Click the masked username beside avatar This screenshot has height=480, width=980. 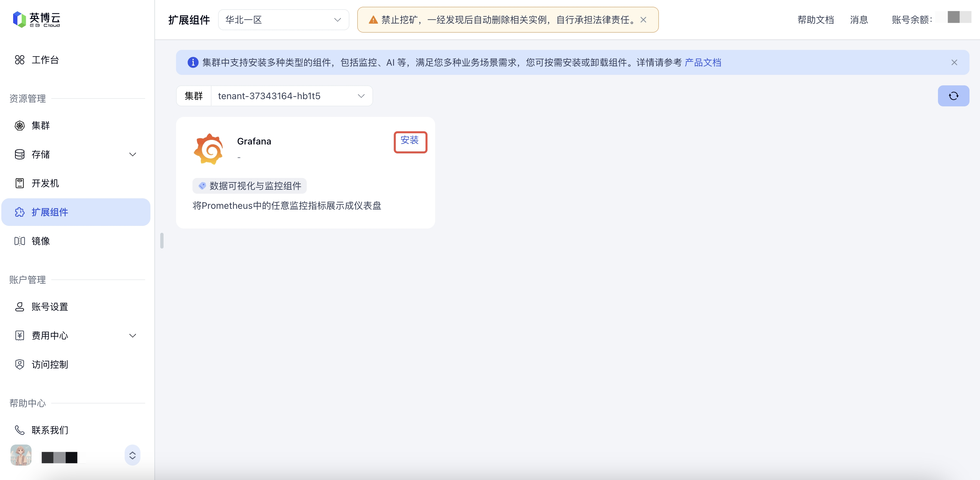pyautogui.click(x=59, y=458)
